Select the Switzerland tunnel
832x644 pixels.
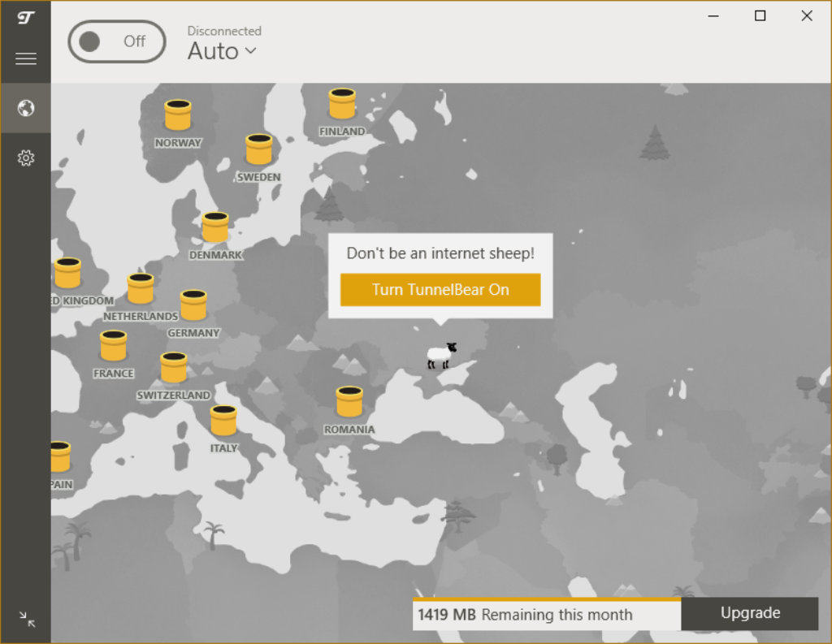click(173, 368)
